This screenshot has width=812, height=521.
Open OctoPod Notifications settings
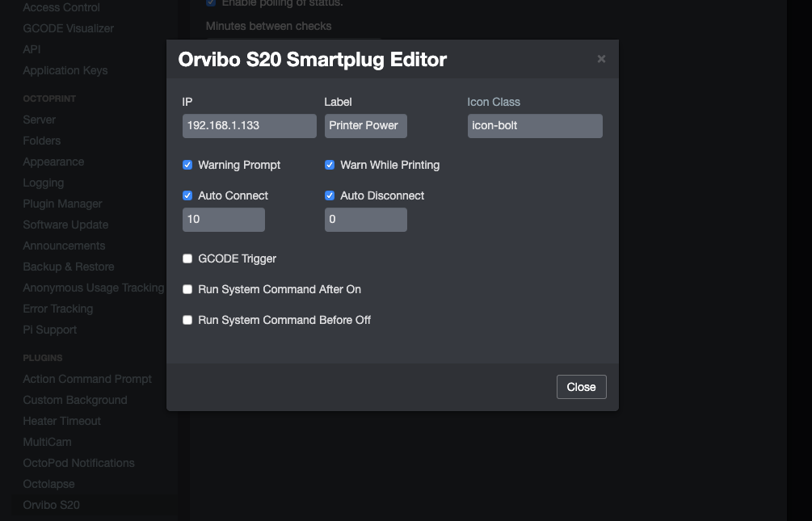[78, 463]
